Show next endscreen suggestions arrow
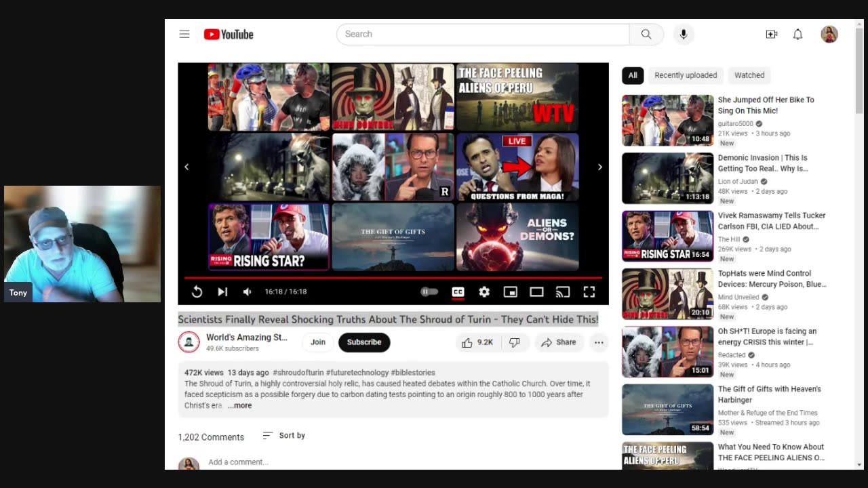Screen dimensions: 868x488 [599, 167]
